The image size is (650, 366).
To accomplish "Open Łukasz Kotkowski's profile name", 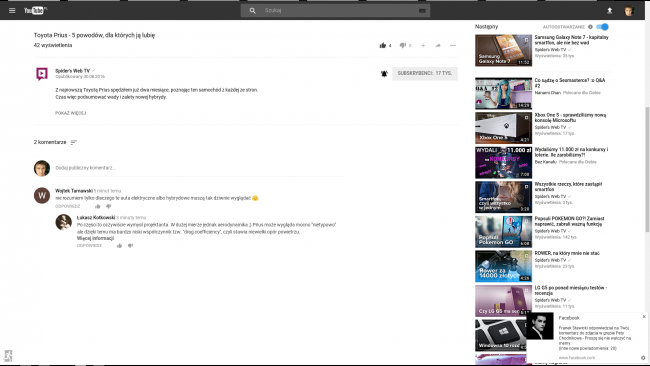I will click(x=96, y=217).
